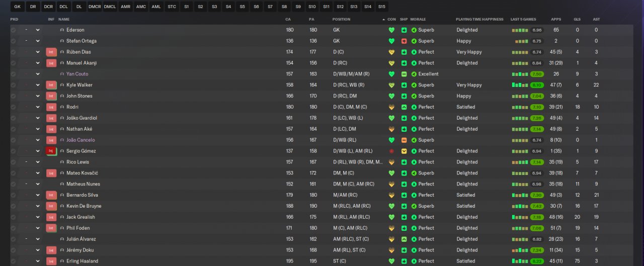Toggle the picked checkbox for Rico Lewis
644x266 pixels.
[13, 162]
